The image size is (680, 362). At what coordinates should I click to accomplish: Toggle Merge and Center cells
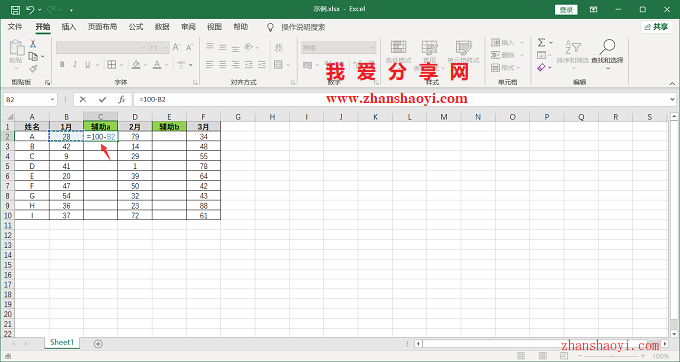[x=279, y=65]
